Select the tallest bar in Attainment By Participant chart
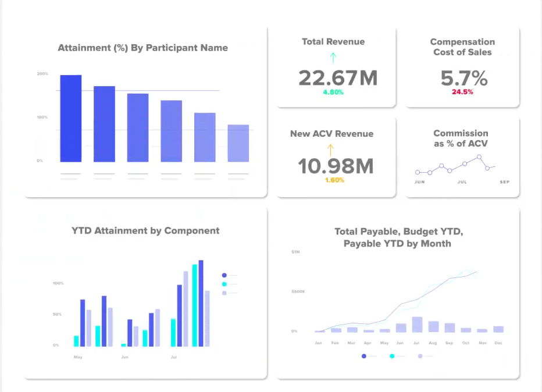 coord(71,118)
